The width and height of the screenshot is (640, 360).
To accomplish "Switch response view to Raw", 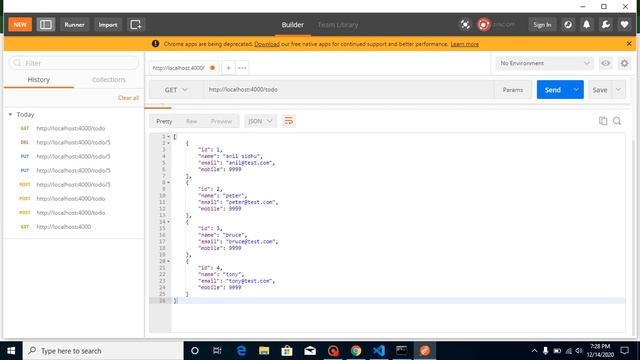I will pos(191,121).
